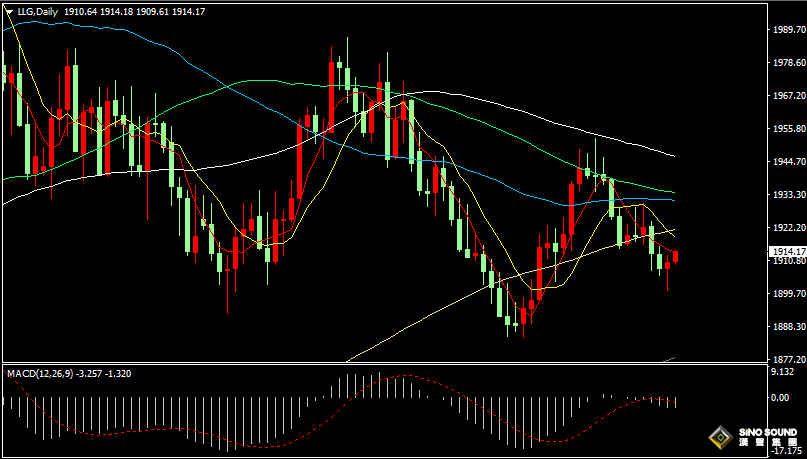Select the highlighted 1914.17 current price tag

pyautogui.click(x=786, y=251)
